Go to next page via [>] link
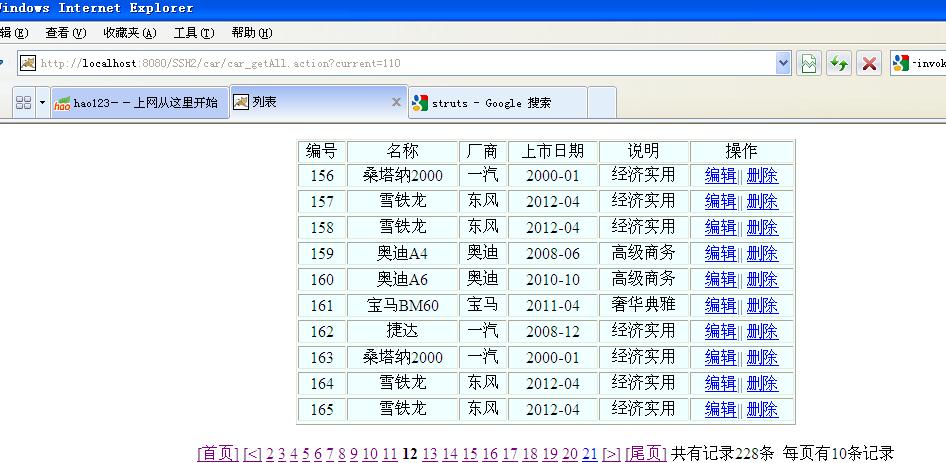 click(611, 454)
